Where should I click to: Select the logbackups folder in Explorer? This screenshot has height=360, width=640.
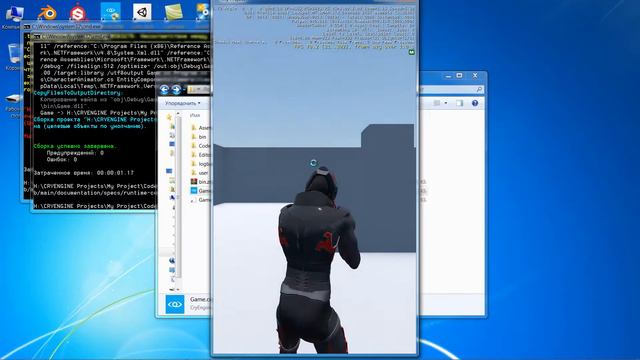(201, 164)
